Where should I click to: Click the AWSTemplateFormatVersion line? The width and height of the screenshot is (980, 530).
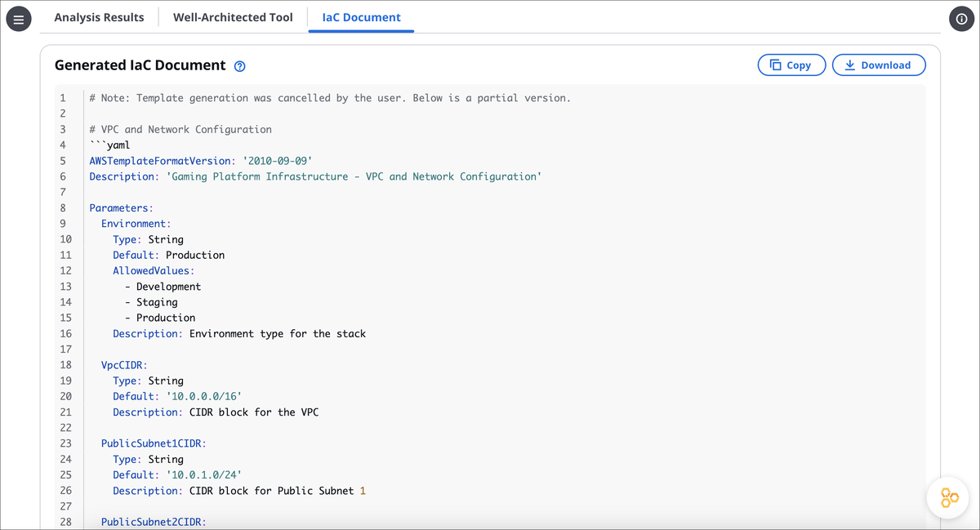pyautogui.click(x=201, y=161)
